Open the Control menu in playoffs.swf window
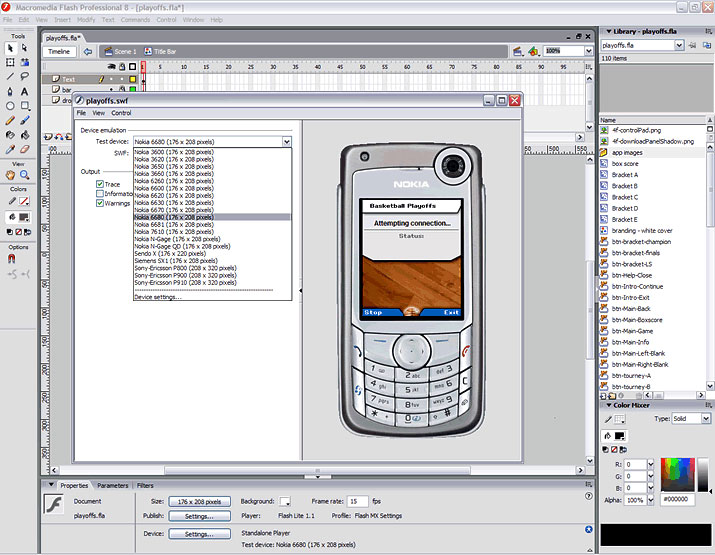 click(x=121, y=113)
